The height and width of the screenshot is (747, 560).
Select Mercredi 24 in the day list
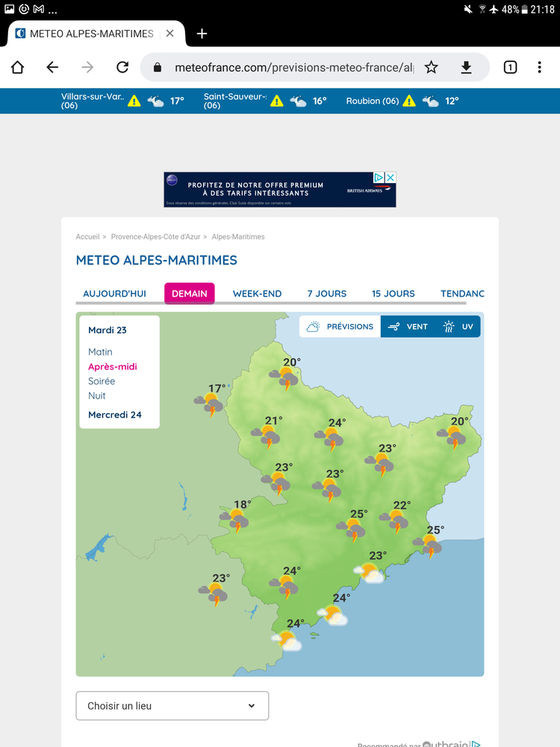tap(115, 415)
